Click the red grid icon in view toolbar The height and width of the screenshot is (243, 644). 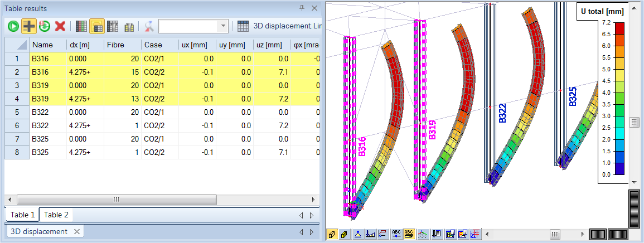click(x=476, y=234)
